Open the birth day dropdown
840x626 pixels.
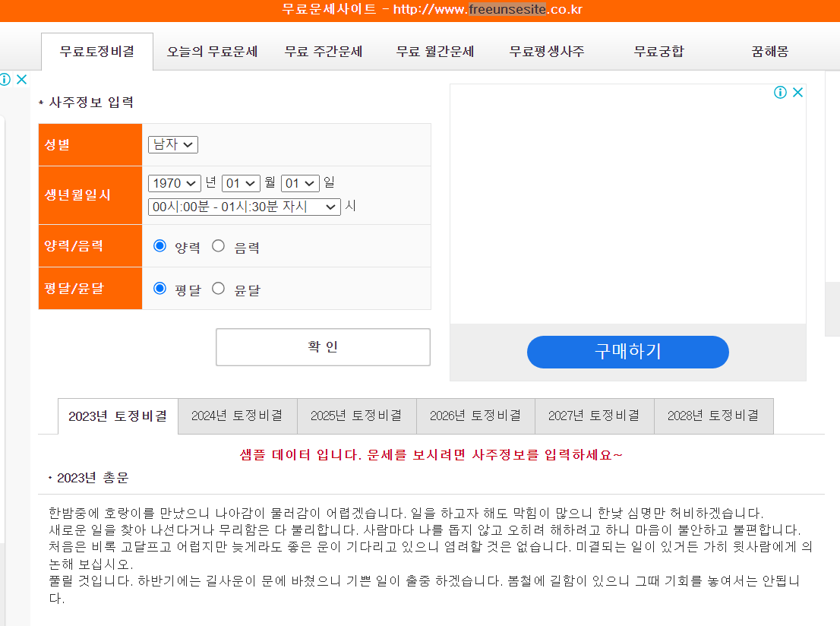[x=299, y=182]
